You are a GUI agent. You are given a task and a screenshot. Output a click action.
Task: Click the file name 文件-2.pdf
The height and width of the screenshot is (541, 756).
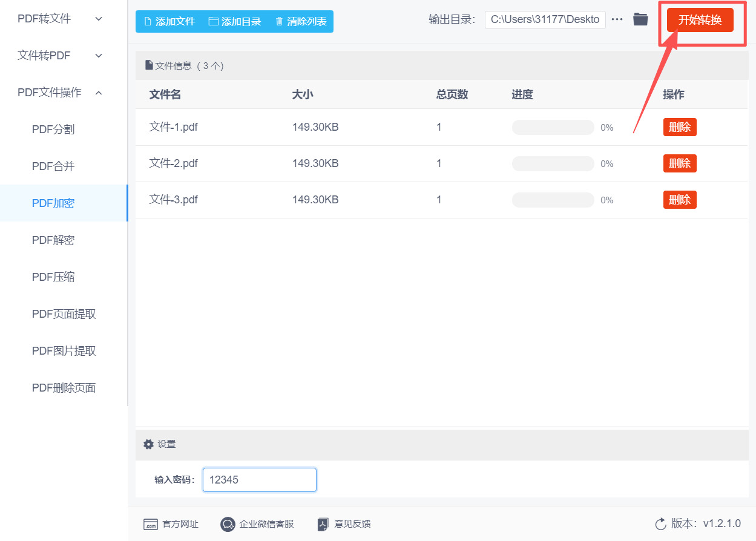coord(174,163)
